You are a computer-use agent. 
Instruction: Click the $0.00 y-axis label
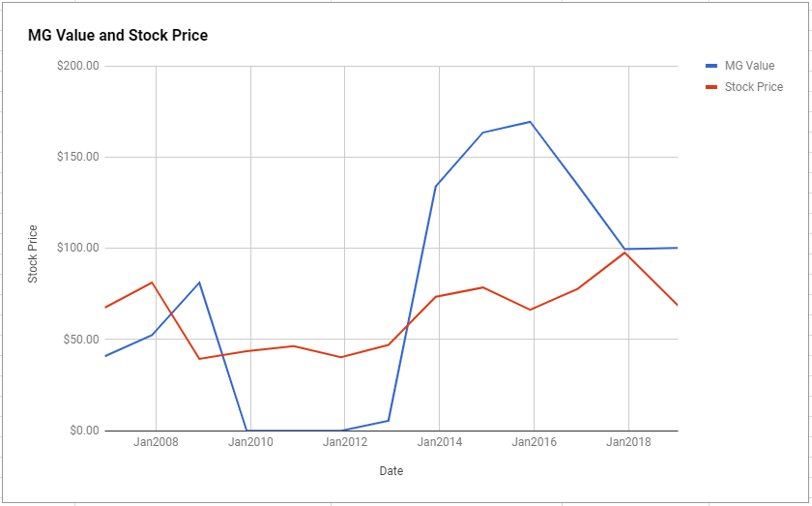[x=84, y=431]
